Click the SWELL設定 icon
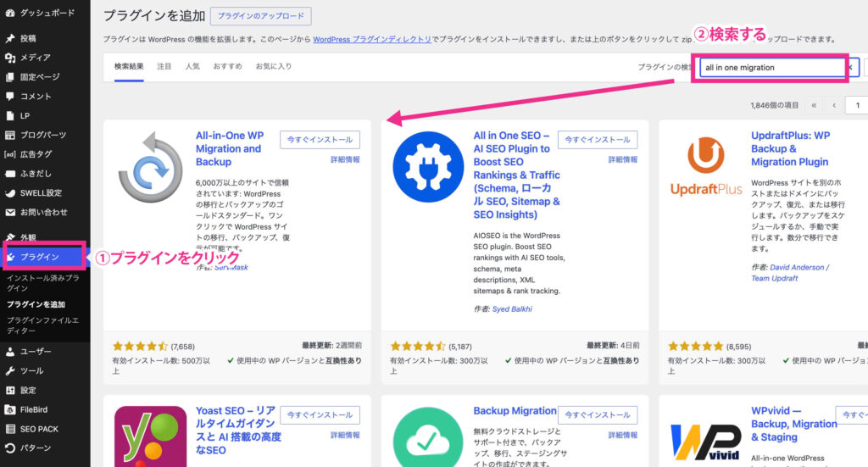 [x=10, y=193]
